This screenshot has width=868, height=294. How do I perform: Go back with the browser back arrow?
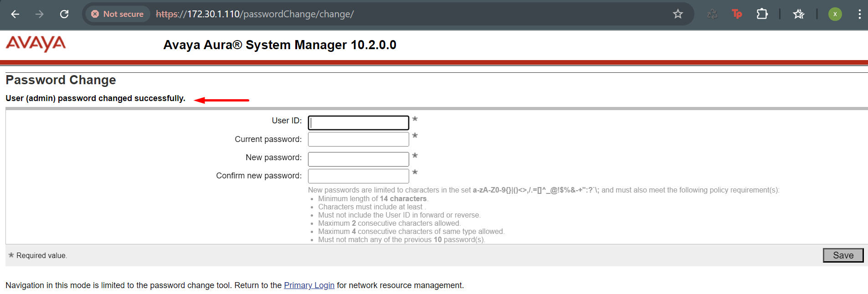pos(15,14)
